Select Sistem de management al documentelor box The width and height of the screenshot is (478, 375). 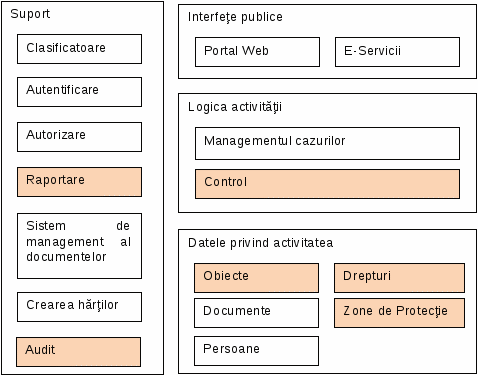pos(79,246)
